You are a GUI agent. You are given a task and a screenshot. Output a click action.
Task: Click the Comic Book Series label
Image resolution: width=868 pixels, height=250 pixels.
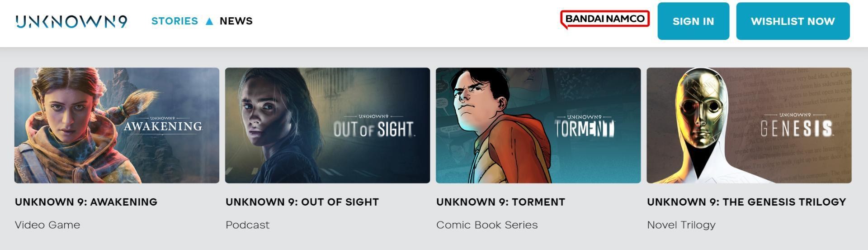click(487, 225)
